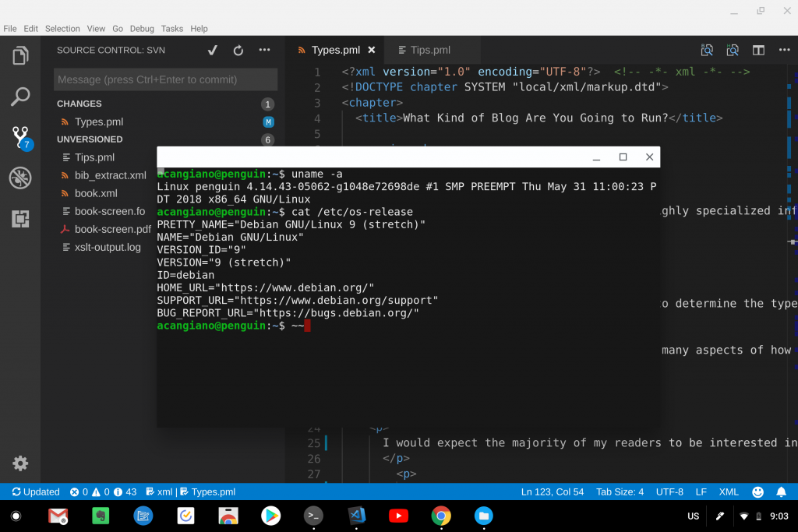Click the xml | Types.pml status item
Image resolution: width=798 pixels, height=532 pixels.
[190, 491]
